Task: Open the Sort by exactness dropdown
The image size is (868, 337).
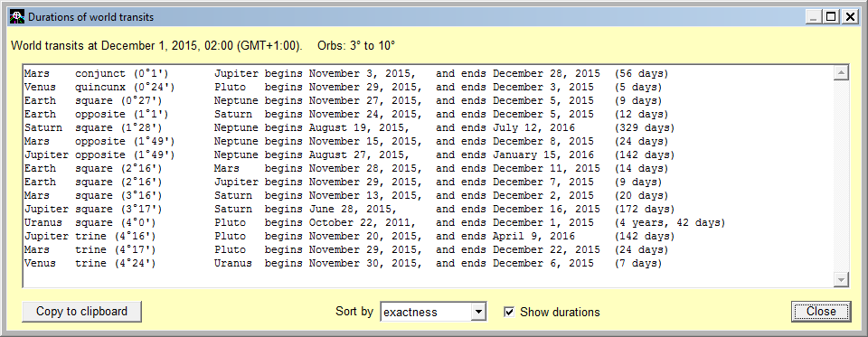Action: tap(433, 312)
